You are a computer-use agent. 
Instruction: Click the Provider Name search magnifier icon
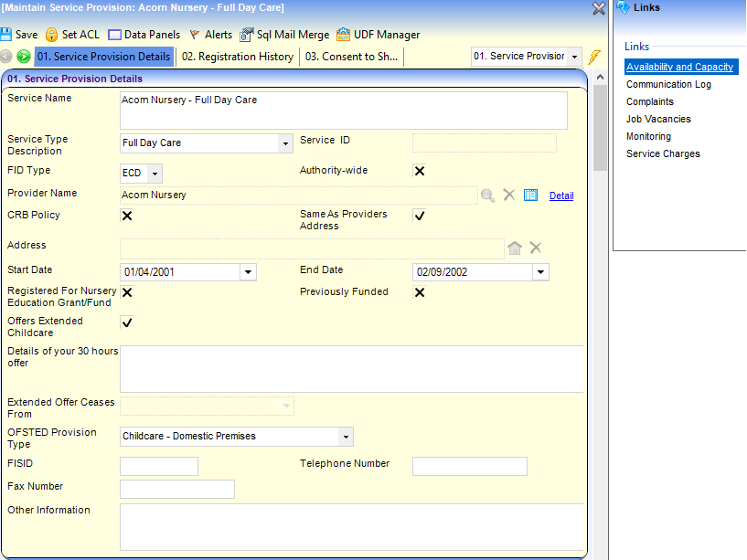point(488,195)
